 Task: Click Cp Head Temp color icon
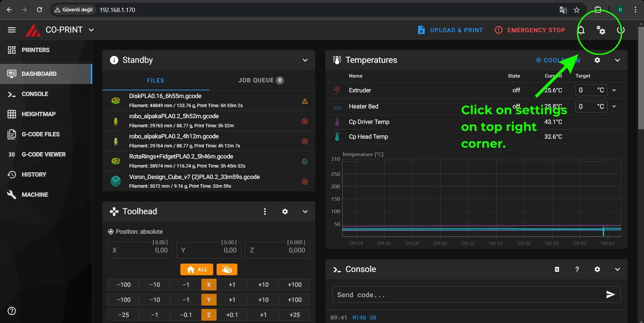coord(337,137)
